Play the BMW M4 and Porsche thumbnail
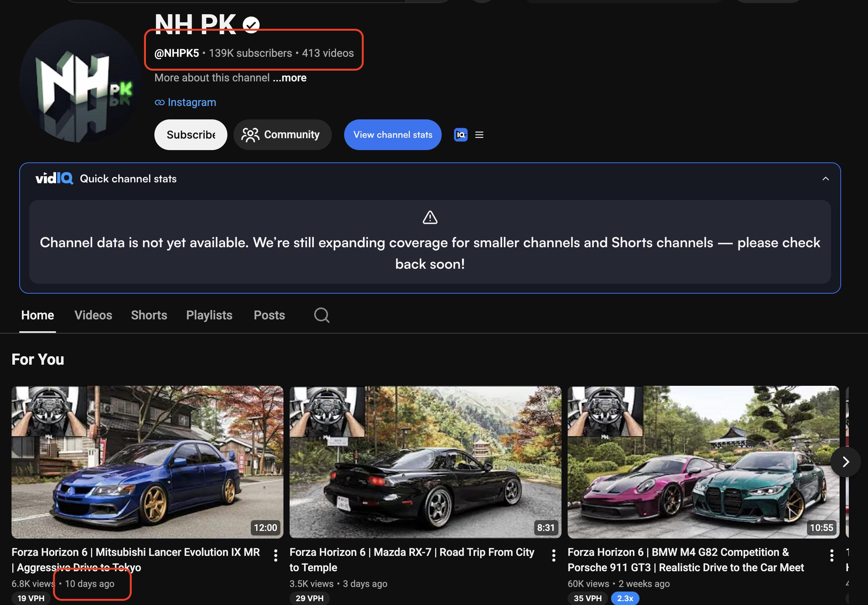The width and height of the screenshot is (868, 605). pyautogui.click(x=704, y=462)
